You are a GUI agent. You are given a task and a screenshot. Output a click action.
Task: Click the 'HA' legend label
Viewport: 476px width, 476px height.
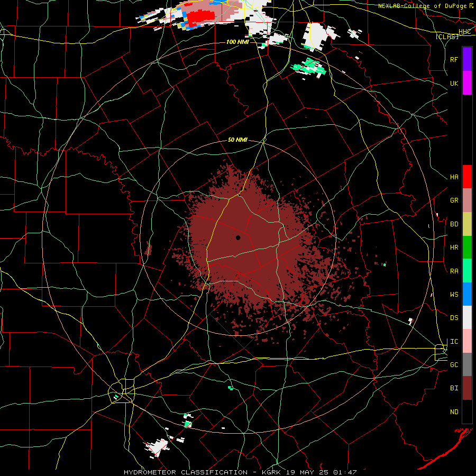454,177
